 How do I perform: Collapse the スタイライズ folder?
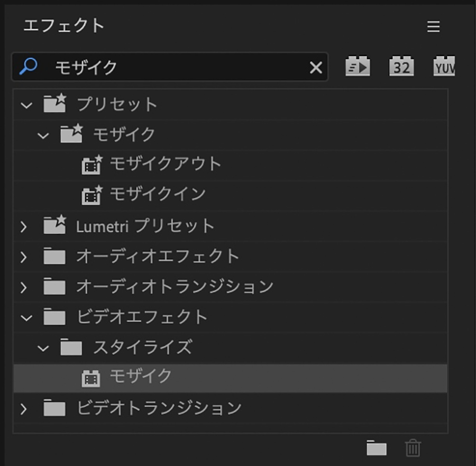pyautogui.click(x=43, y=348)
